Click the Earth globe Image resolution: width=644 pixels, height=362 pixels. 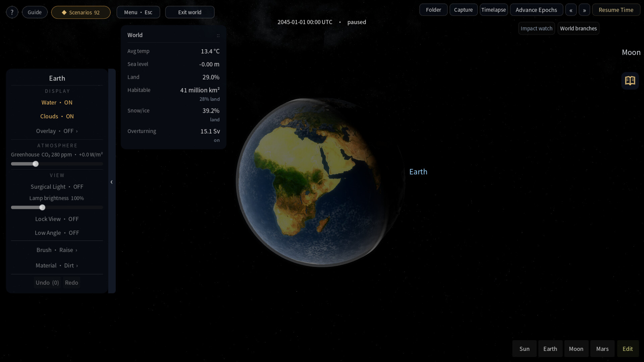[320, 182]
